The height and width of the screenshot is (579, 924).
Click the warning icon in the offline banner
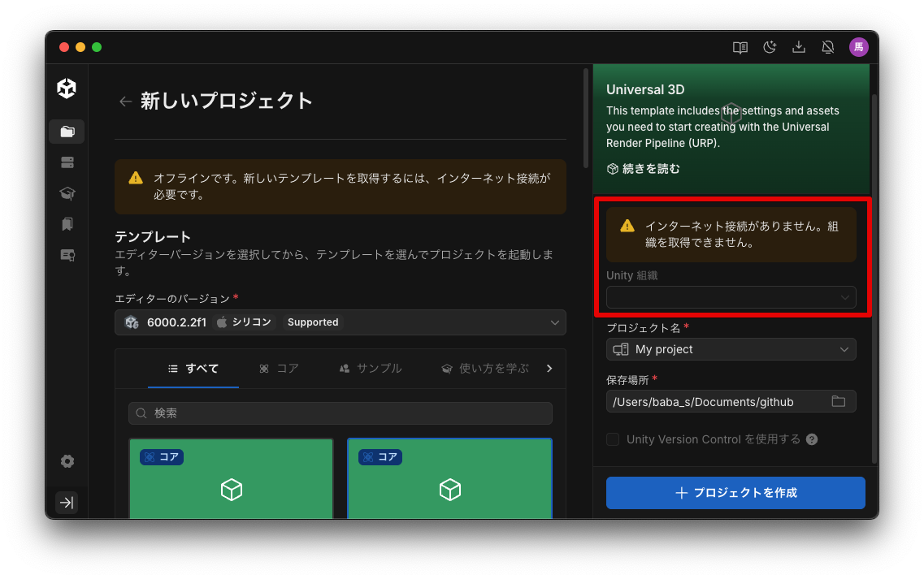(136, 178)
